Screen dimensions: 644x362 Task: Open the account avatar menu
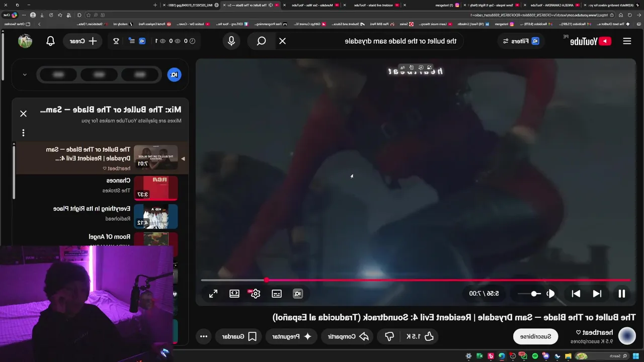click(x=25, y=41)
